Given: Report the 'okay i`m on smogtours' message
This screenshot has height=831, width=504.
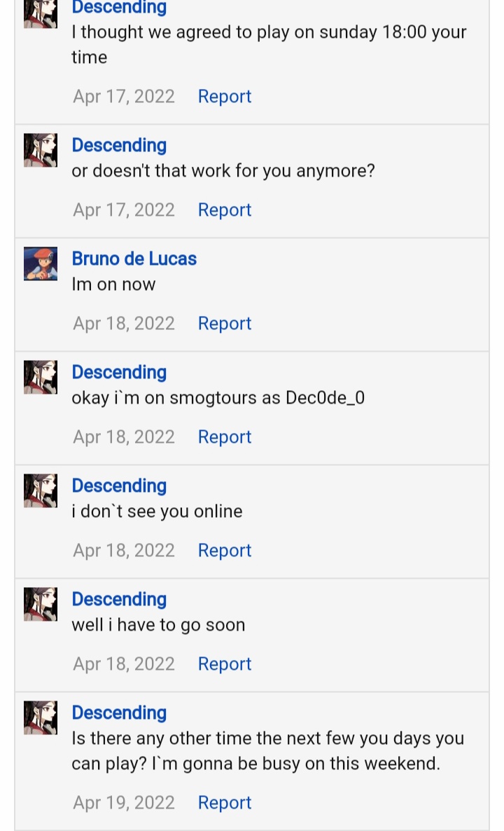Looking at the screenshot, I should (225, 437).
